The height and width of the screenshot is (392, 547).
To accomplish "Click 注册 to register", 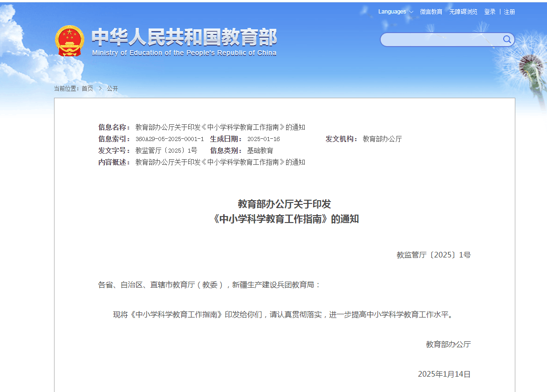I will coord(509,12).
